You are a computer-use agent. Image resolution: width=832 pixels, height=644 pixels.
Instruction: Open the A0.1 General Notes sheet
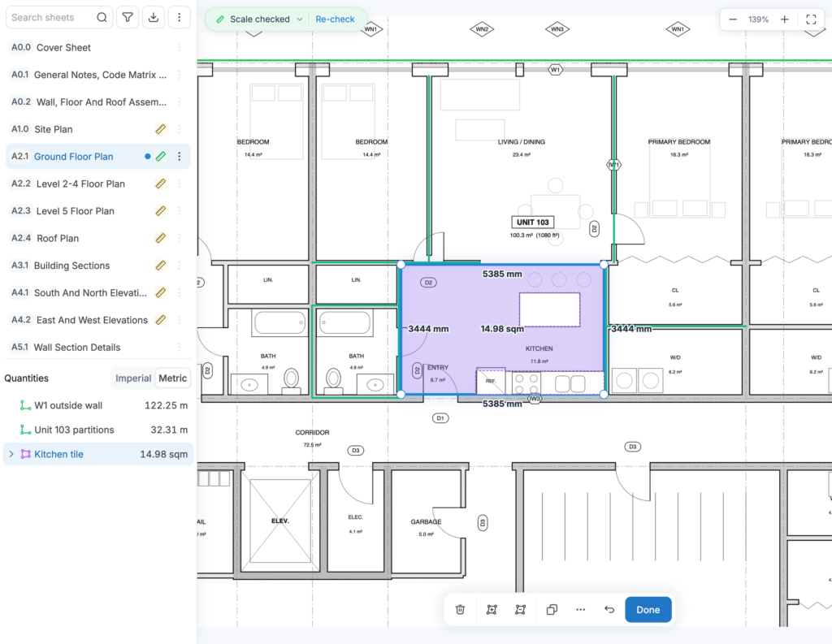[x=98, y=75]
